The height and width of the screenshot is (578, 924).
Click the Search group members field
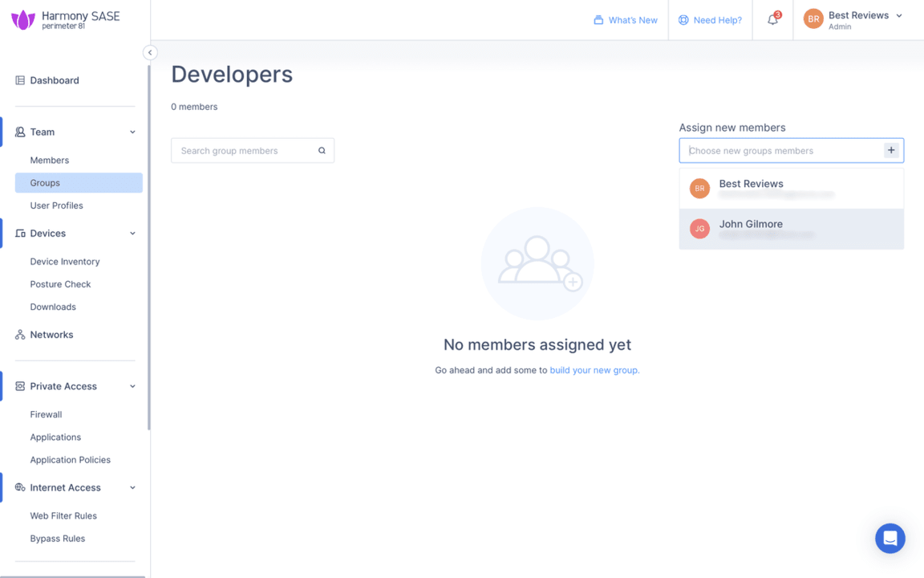[243, 151]
